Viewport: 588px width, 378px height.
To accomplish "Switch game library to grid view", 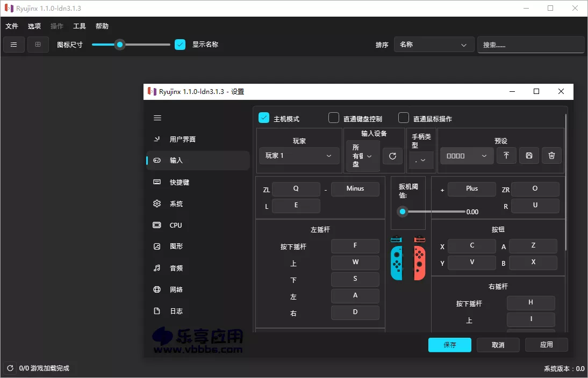I will pyautogui.click(x=38, y=45).
